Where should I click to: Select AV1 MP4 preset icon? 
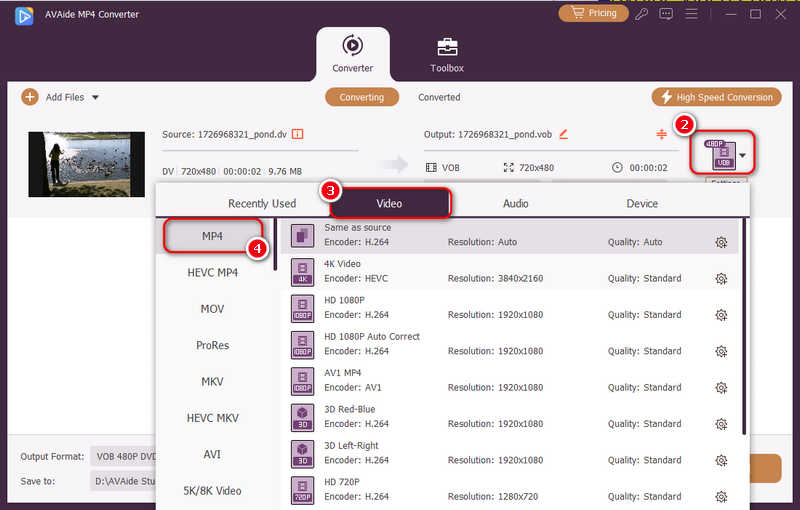[303, 381]
